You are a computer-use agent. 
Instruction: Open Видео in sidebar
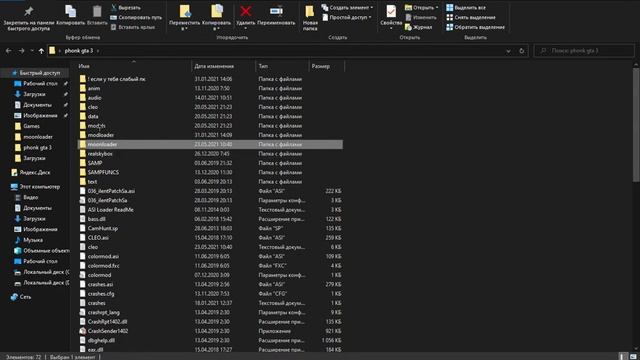click(26, 197)
